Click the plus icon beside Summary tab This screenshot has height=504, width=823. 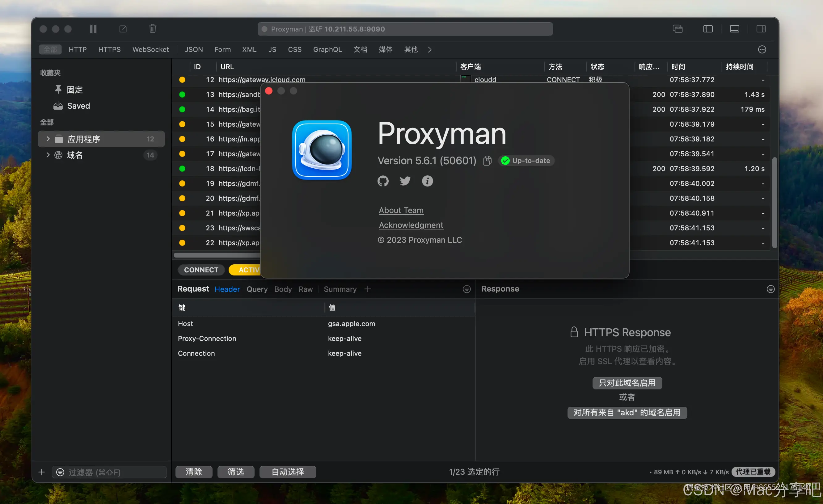pos(367,289)
